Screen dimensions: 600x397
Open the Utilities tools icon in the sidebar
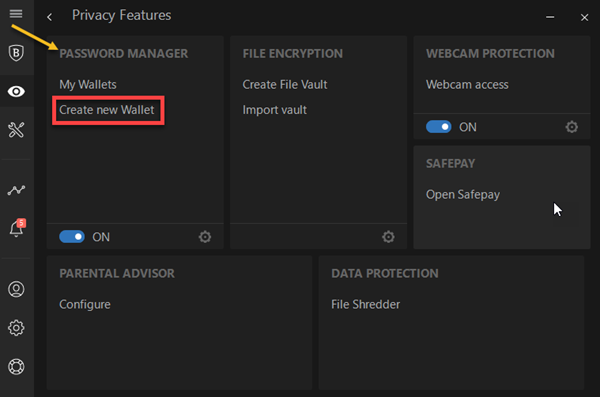16,130
